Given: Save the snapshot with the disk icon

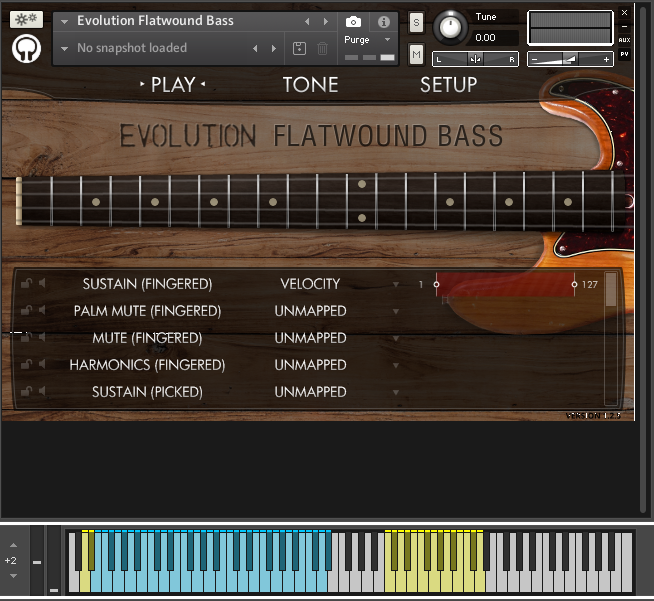Looking at the screenshot, I should [299, 48].
